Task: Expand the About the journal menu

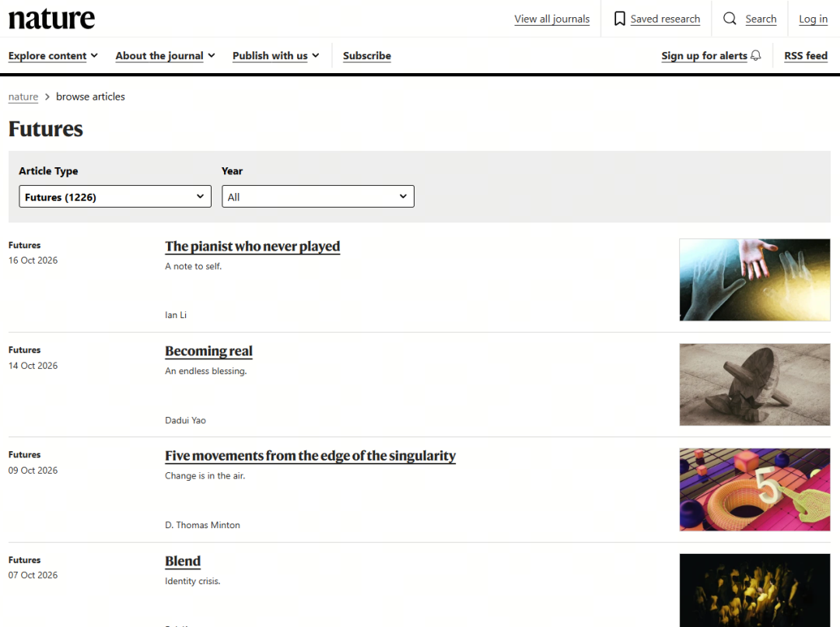Action: (x=165, y=56)
